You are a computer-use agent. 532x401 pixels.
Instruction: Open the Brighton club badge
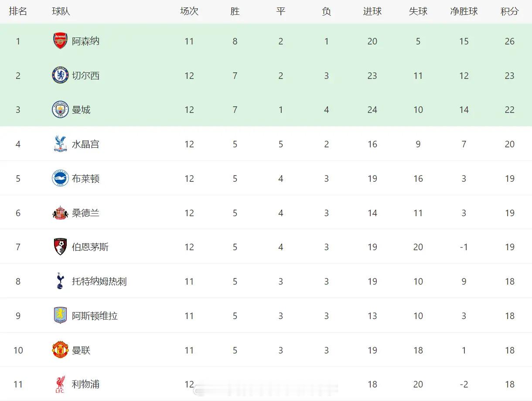coord(60,178)
